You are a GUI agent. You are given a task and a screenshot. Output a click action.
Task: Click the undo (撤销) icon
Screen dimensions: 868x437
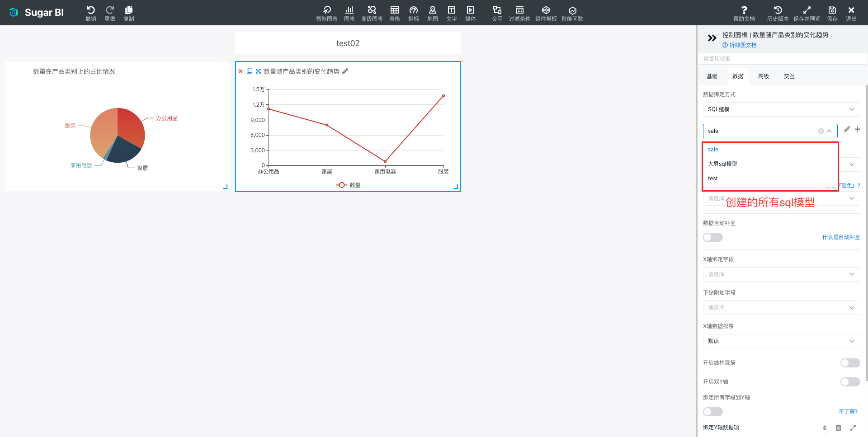point(90,13)
